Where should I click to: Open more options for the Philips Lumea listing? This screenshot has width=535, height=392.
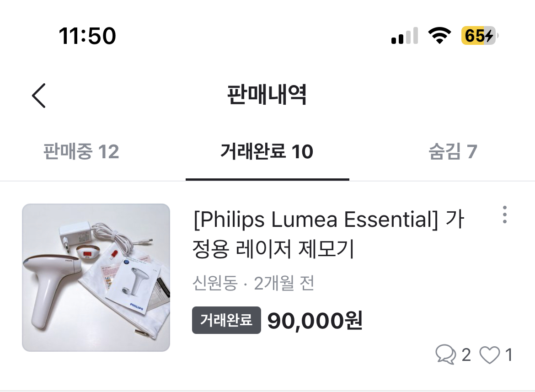coord(504,215)
